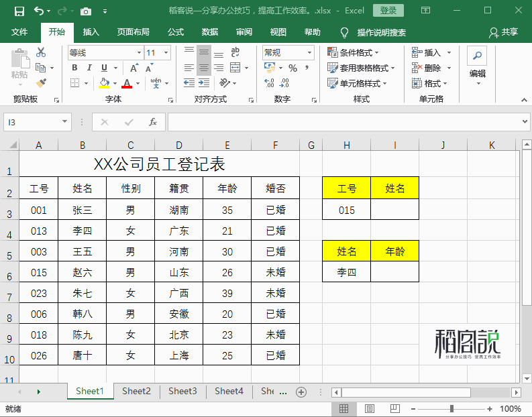Adjust the zoom slider handle
The image size is (532, 417).
pyautogui.click(x=451, y=409)
